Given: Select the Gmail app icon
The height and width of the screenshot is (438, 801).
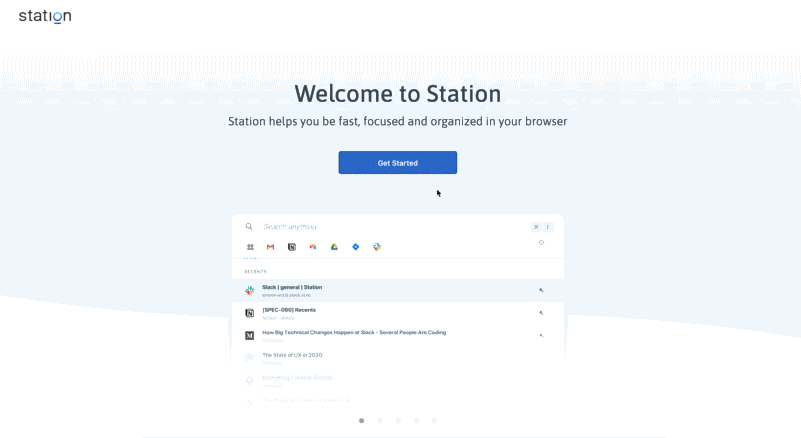Looking at the screenshot, I should tap(270, 247).
